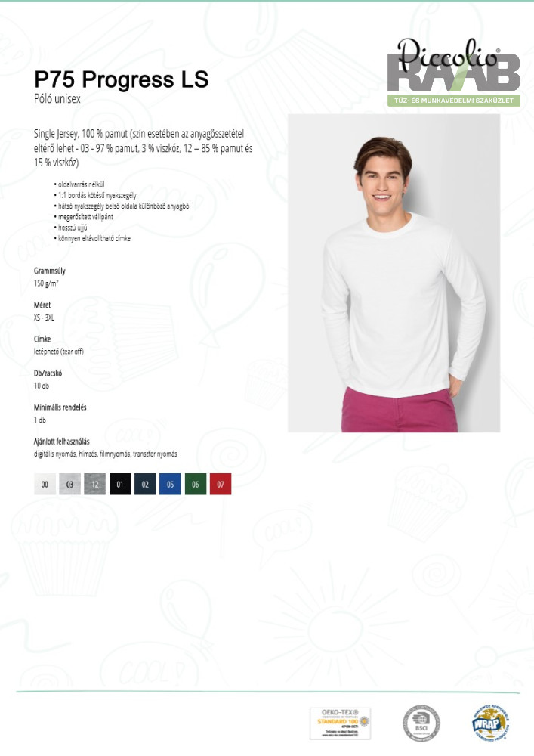Select dark grey melange swatch 12
The height and width of the screenshot is (756, 534).
[95, 484]
